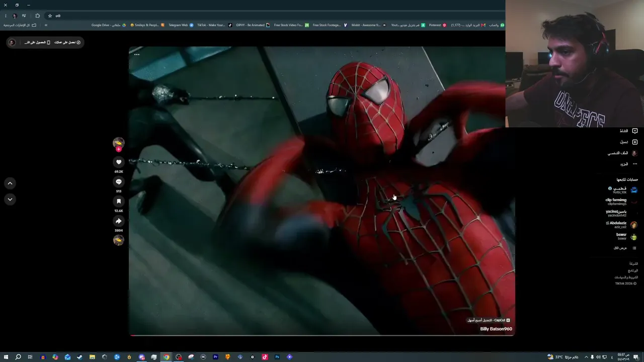Screen dimensions: 644x362
Task: Open the Smileys & People bookmark
Action: pos(147,25)
